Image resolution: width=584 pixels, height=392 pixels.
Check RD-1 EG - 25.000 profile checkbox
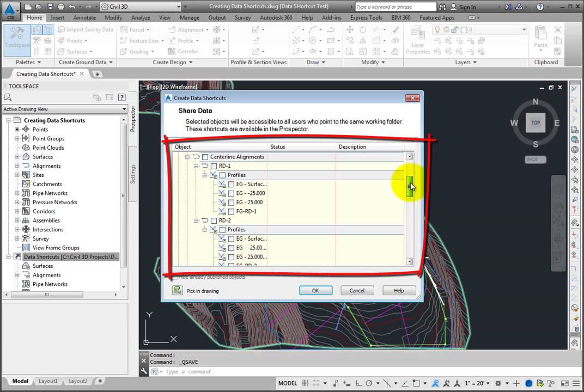231,202
